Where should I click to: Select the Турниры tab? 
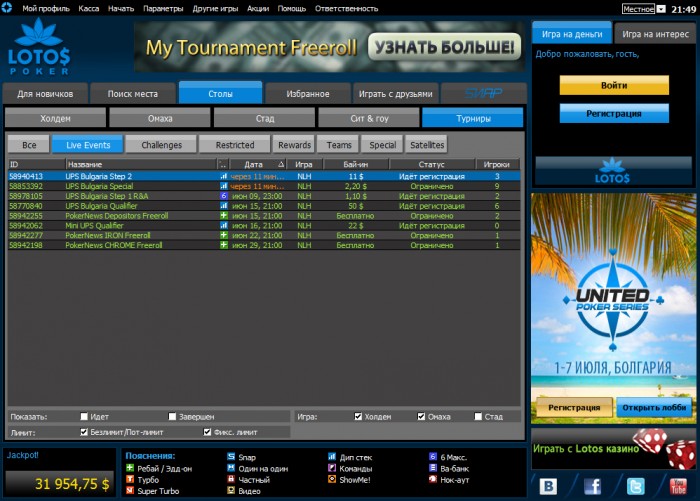pyautogui.click(x=473, y=118)
